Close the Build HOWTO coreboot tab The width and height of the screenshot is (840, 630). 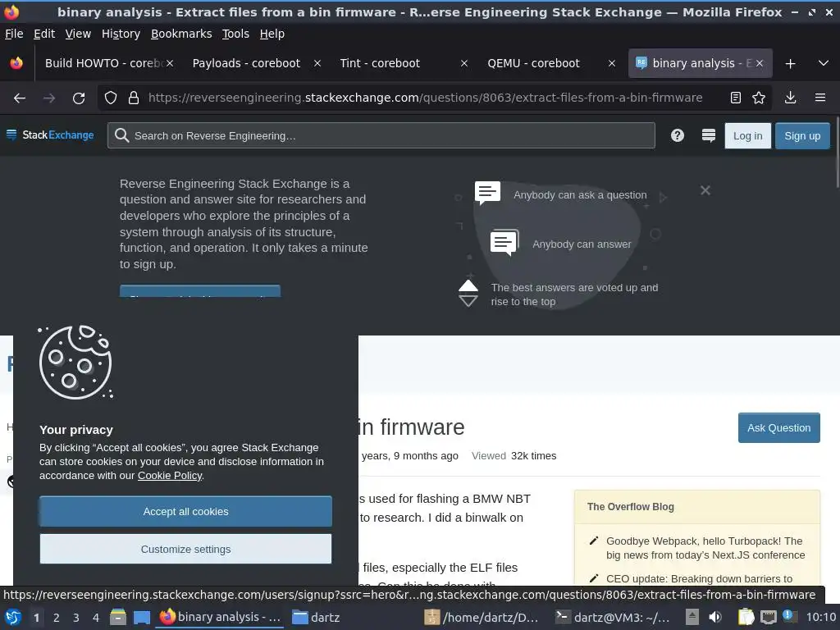[170, 63]
